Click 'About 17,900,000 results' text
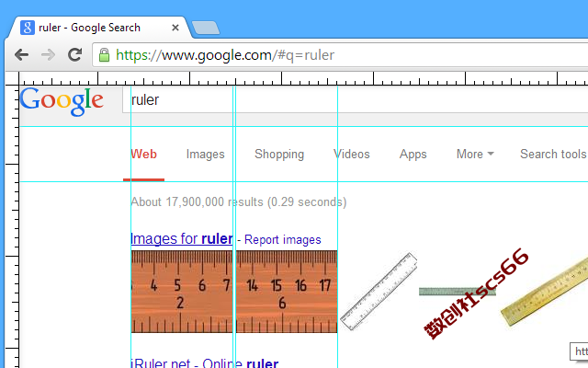Image resolution: width=588 pixels, height=368 pixels. pyautogui.click(x=197, y=202)
